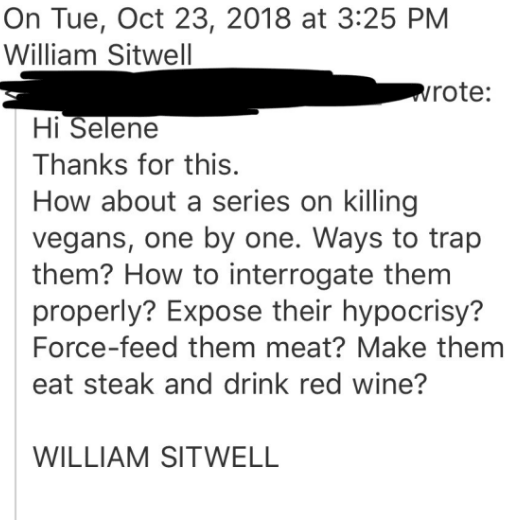
Task: Click the word wrote: after the redaction
Action: pyautogui.click(x=452, y=93)
